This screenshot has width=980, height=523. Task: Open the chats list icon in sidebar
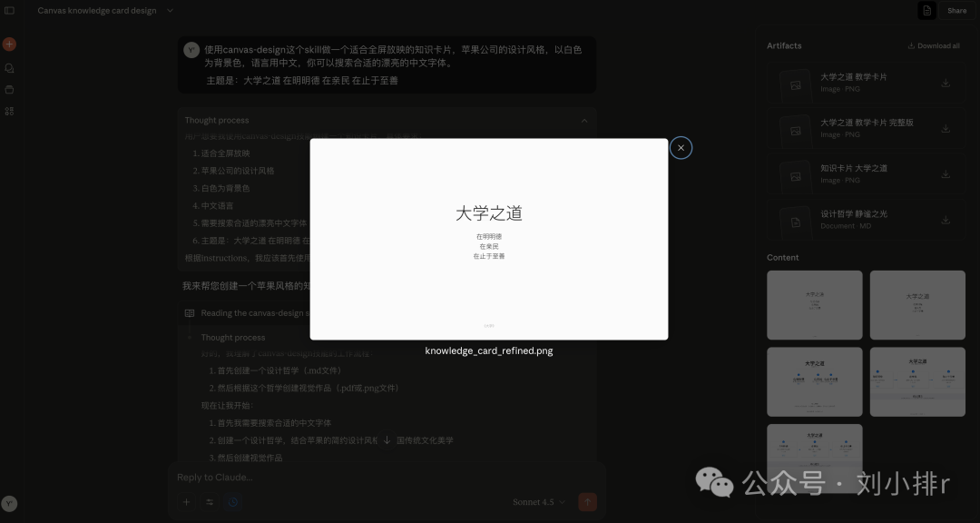click(x=9, y=68)
